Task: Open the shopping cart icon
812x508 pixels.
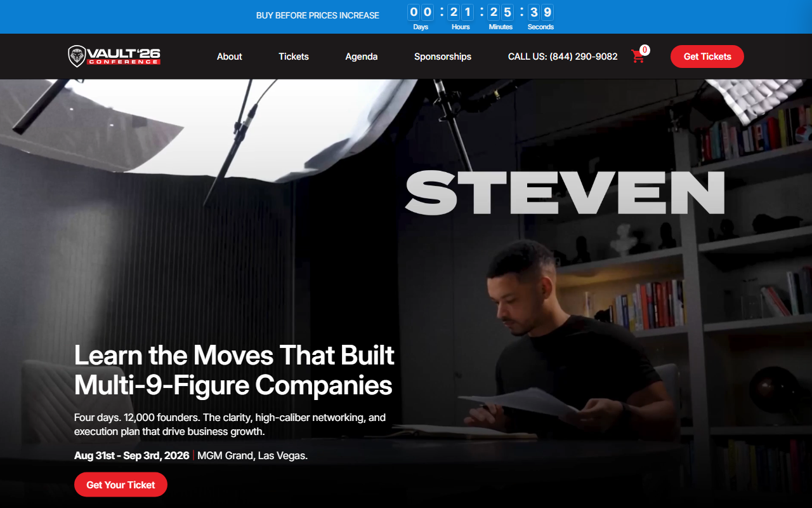Action: coord(638,57)
